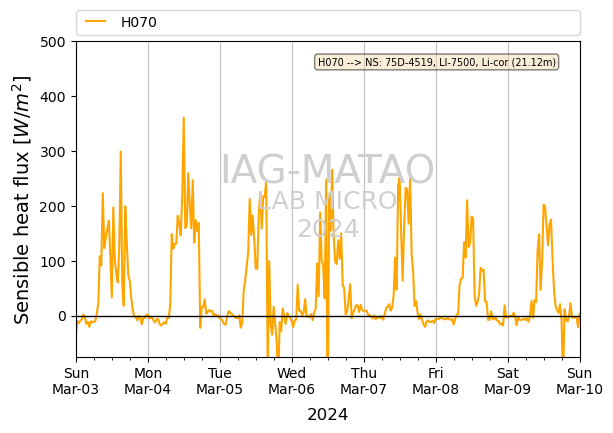The image size is (613, 433).
Task: Click the H070 sensor annotation box
Action: coord(436,62)
